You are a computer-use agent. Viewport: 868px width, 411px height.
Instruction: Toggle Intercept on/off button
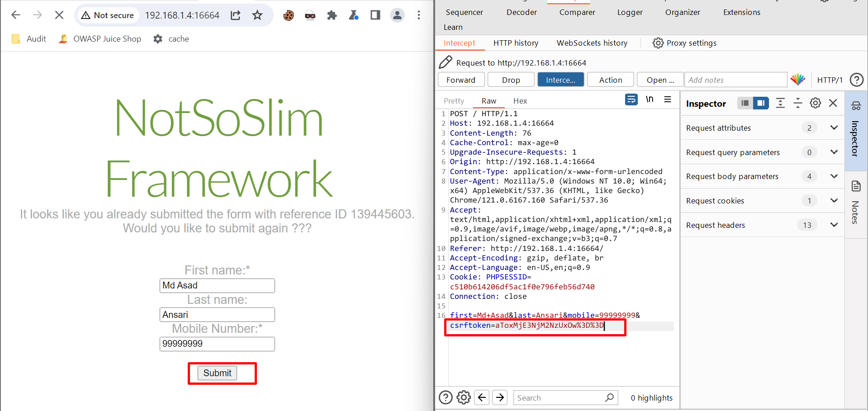tap(560, 80)
